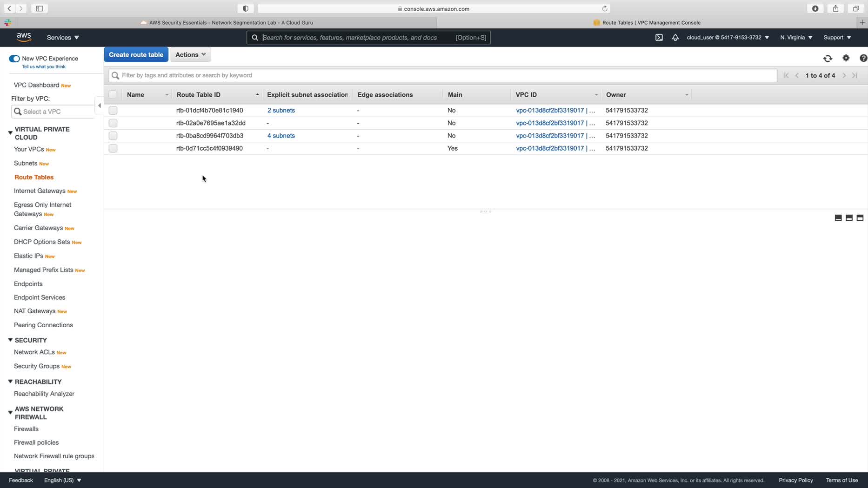Image resolution: width=868 pixels, height=488 pixels.
Task: Reload the page in address bar
Action: [x=605, y=8]
